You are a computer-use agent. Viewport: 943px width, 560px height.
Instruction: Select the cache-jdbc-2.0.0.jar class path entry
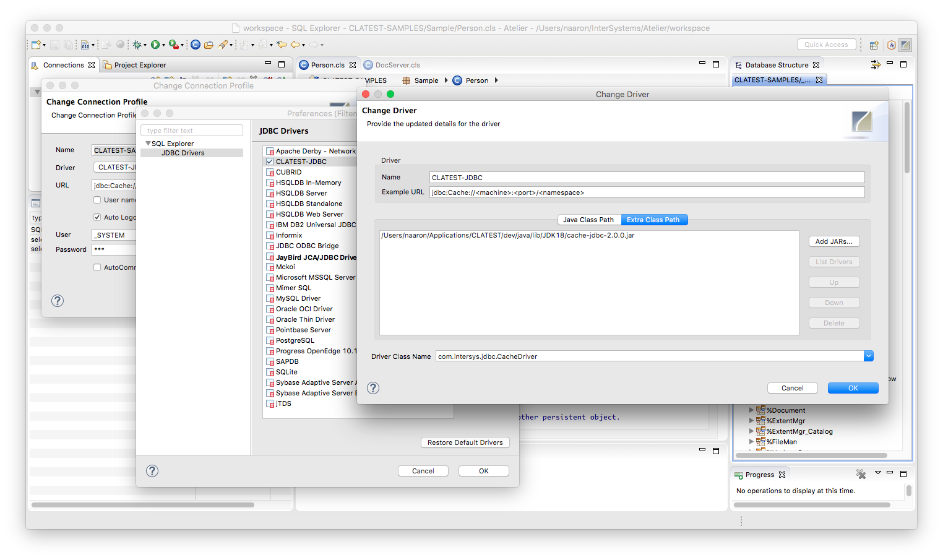[x=508, y=236]
